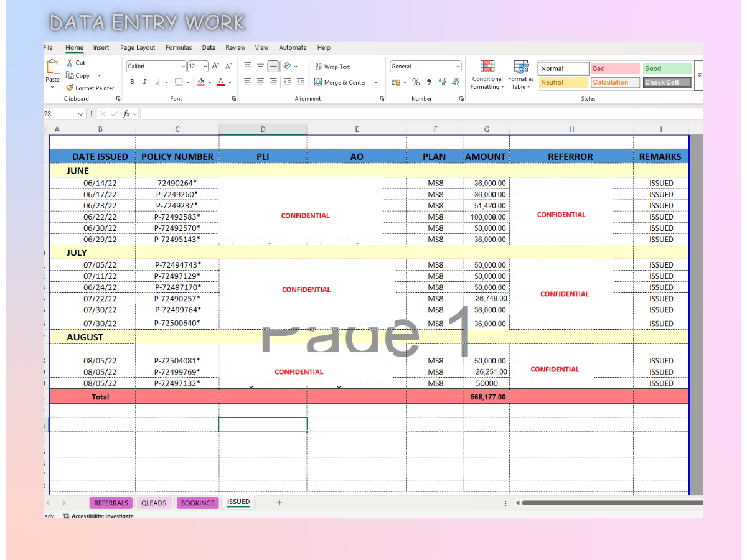Toggle Underline formatting

(157, 82)
